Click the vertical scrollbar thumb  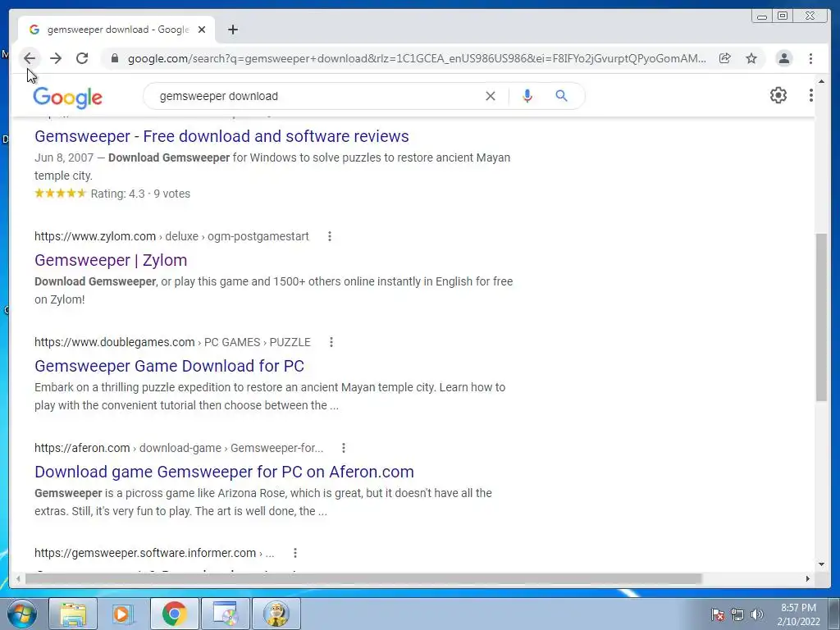point(821,317)
